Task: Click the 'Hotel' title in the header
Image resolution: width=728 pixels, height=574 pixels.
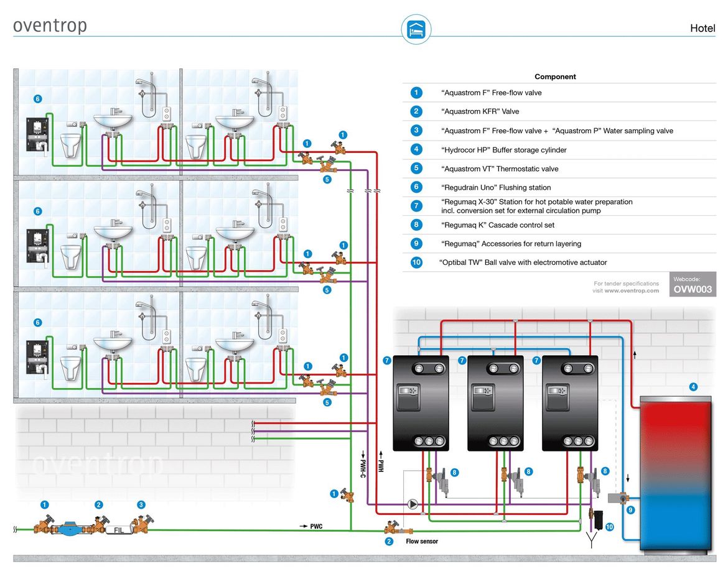Action: pos(702,29)
